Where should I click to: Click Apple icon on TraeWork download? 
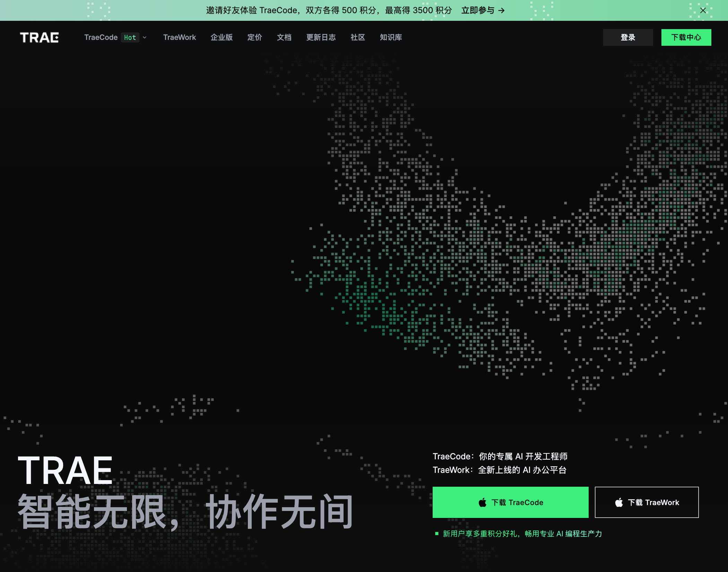point(619,502)
